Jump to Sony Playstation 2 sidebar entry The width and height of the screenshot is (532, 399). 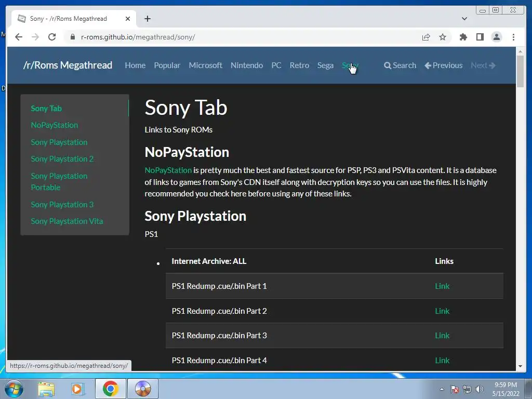click(62, 159)
